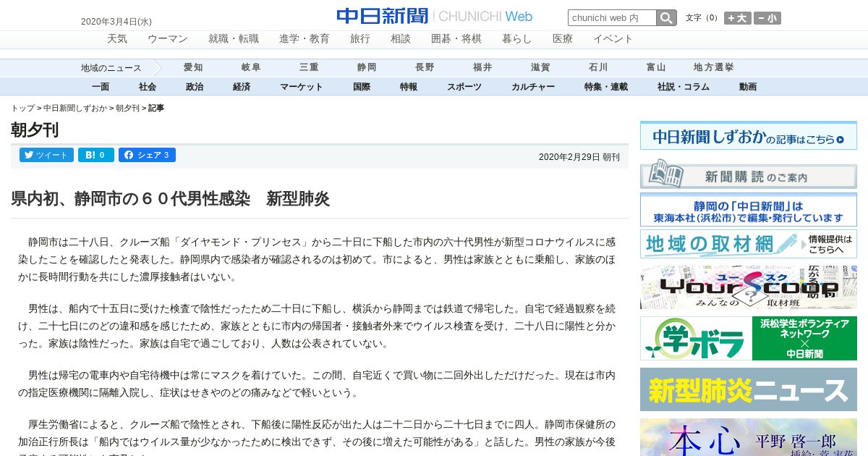Open Your Scoop ユースク banner
The height and width of the screenshot is (456, 868).
point(749,287)
